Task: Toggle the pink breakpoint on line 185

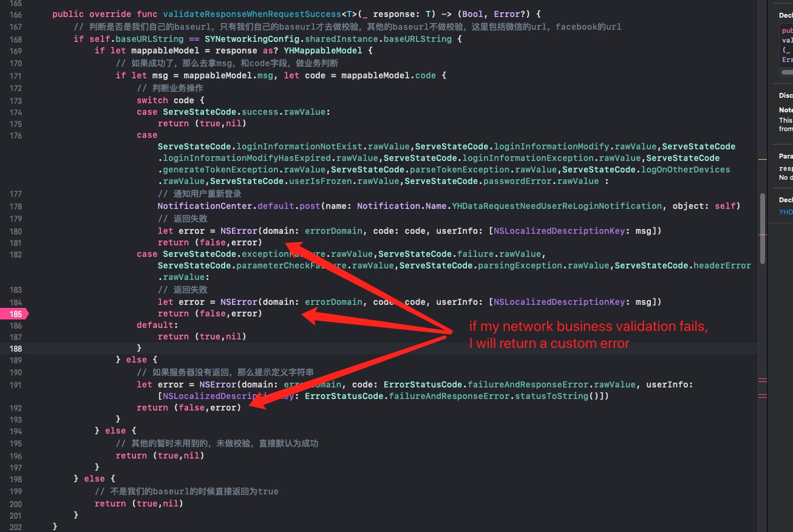Action: coord(15,313)
